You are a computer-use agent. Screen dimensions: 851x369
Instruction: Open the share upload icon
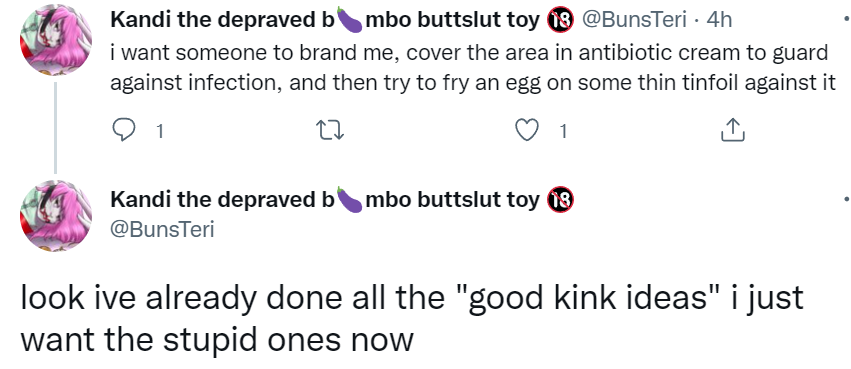pyautogui.click(x=733, y=130)
